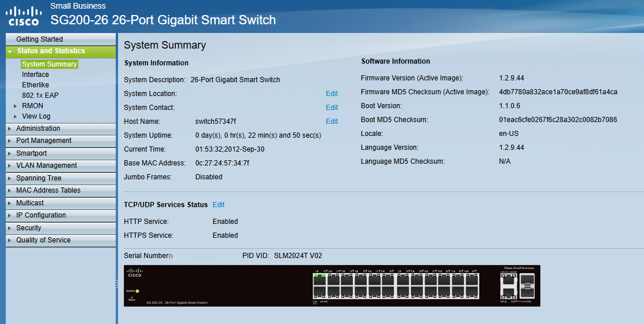This screenshot has width=644, height=324.
Task: Select the G25 uplink port on switch image
Action: [x=509, y=279]
